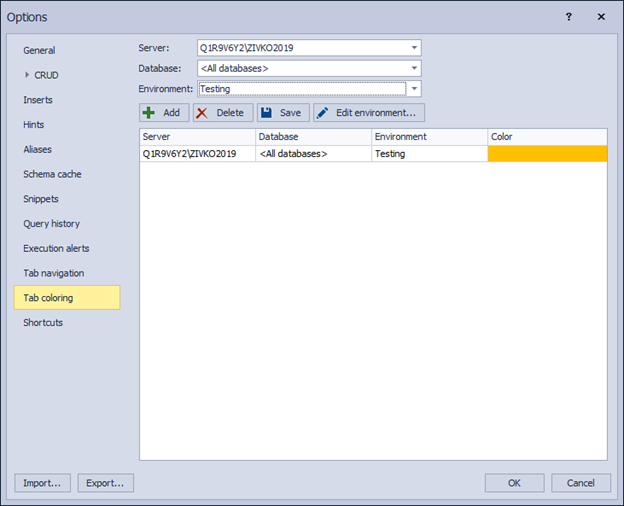Image resolution: width=624 pixels, height=506 pixels.
Task: Click the red X Delete icon
Action: click(202, 113)
